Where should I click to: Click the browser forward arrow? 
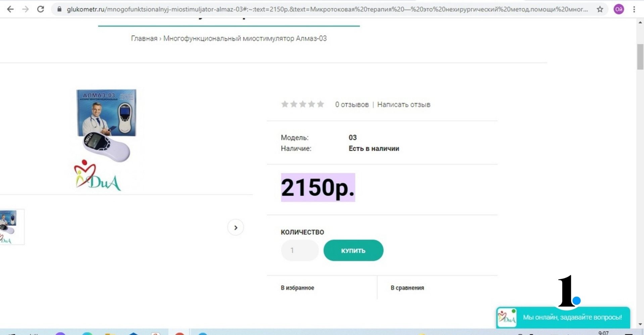(x=26, y=9)
